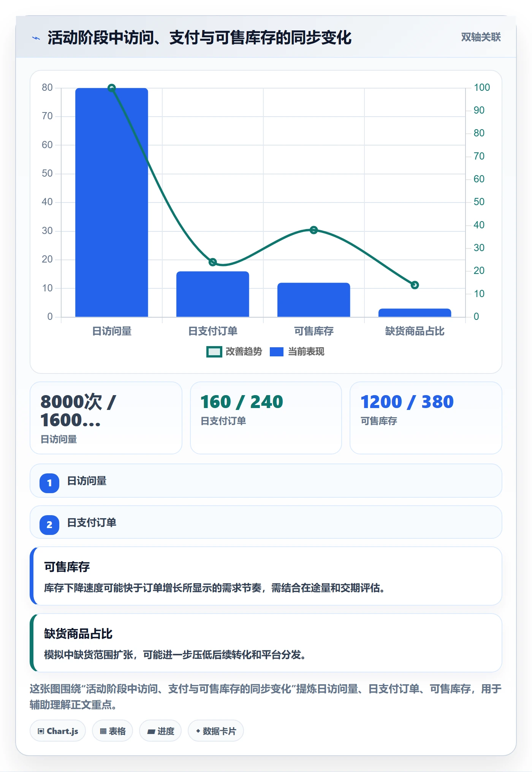Click the number 2 badge for 日支付订单
532x772 pixels.
[49, 525]
